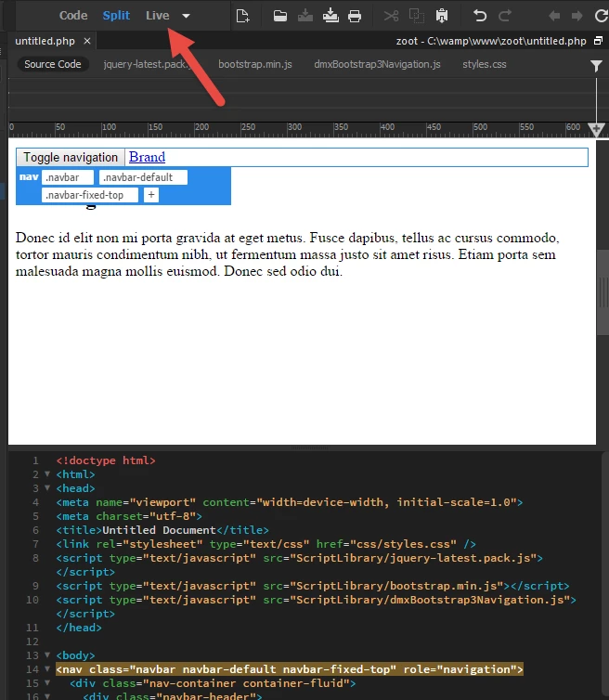Viewport: 609px width, 700px height.
Task: Click the restore document window icon
Action: pos(598,41)
